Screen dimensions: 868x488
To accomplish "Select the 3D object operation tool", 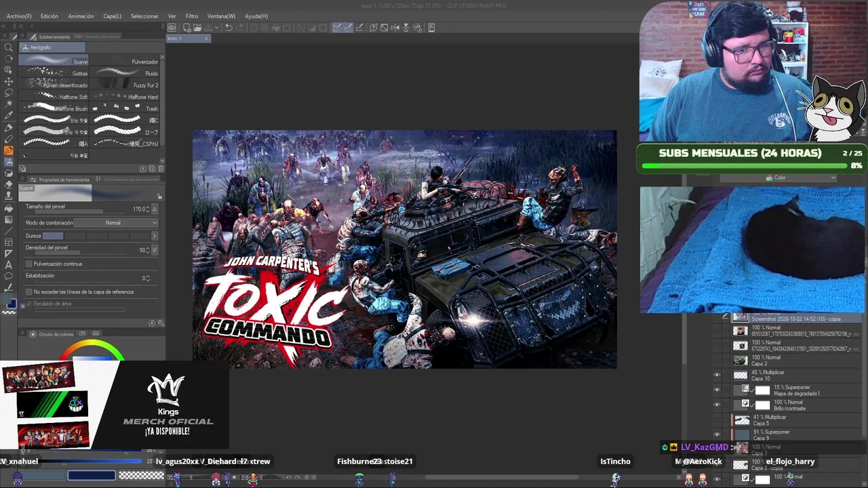I will pos(9,70).
